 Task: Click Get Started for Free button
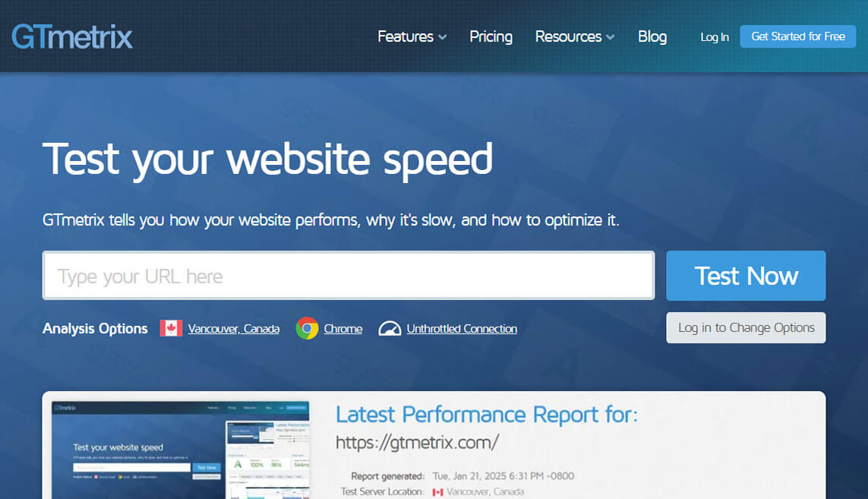[x=797, y=36]
